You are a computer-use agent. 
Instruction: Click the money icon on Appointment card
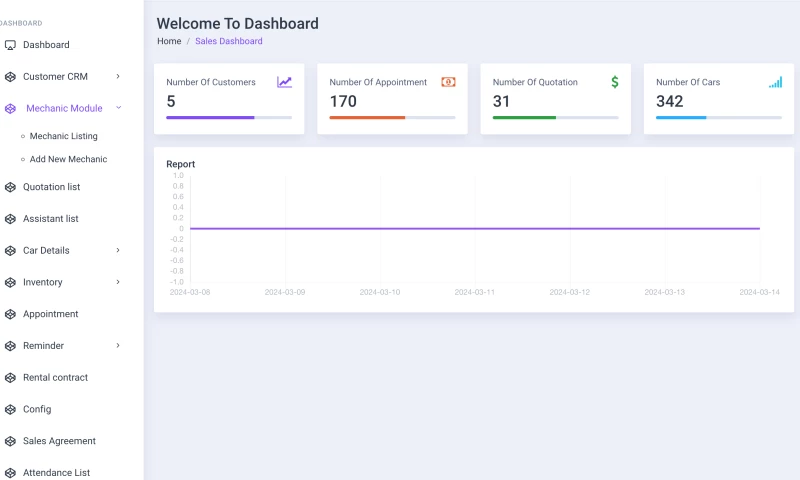(x=448, y=82)
